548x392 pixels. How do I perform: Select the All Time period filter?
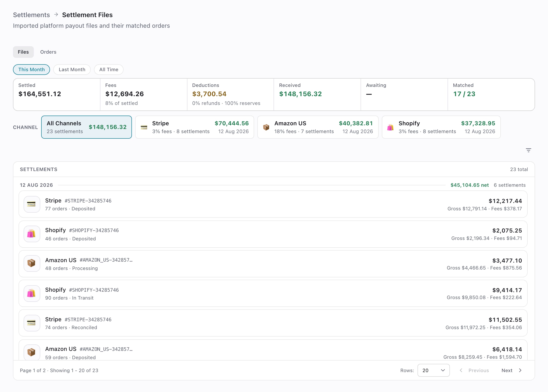pyautogui.click(x=109, y=70)
